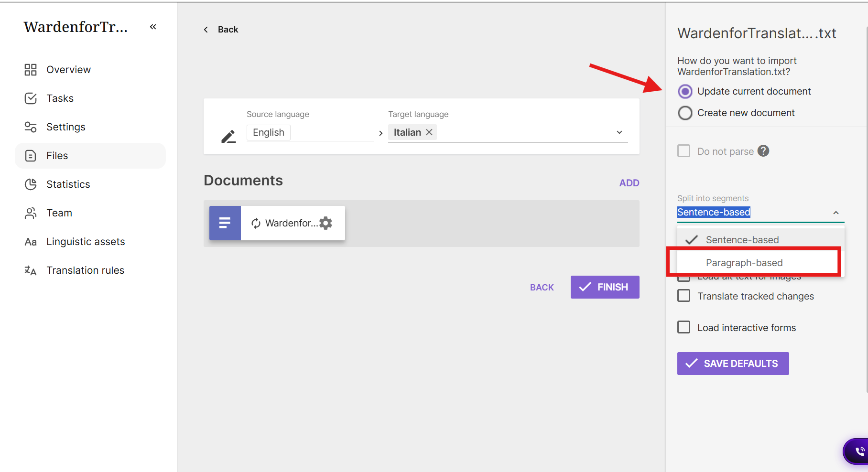Expand the Target language dropdown
This screenshot has height=472, width=868.
pyautogui.click(x=619, y=132)
